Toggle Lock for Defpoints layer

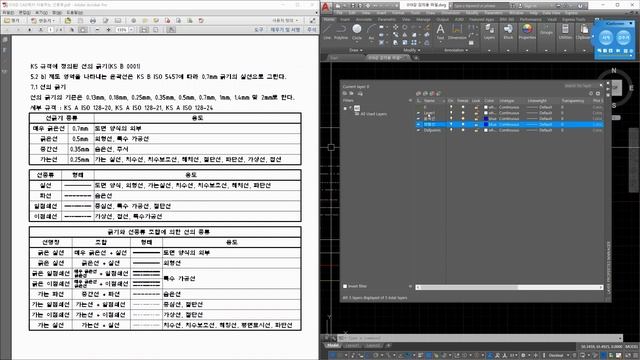[476, 130]
